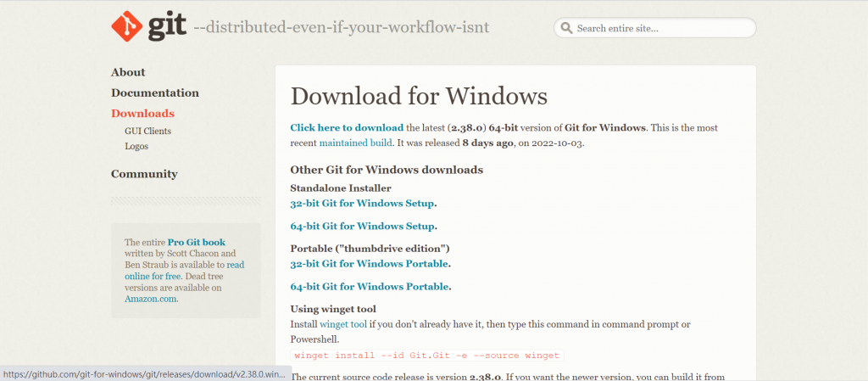This screenshot has width=868, height=381.
Task: Download 32-bit Git for Windows Portable
Action: coord(370,264)
